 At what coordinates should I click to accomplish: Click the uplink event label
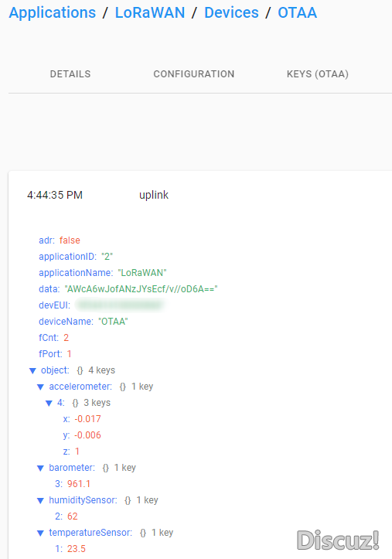click(154, 195)
